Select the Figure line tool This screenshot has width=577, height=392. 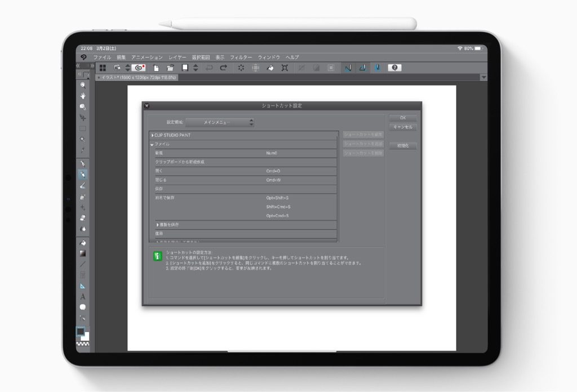click(83, 264)
